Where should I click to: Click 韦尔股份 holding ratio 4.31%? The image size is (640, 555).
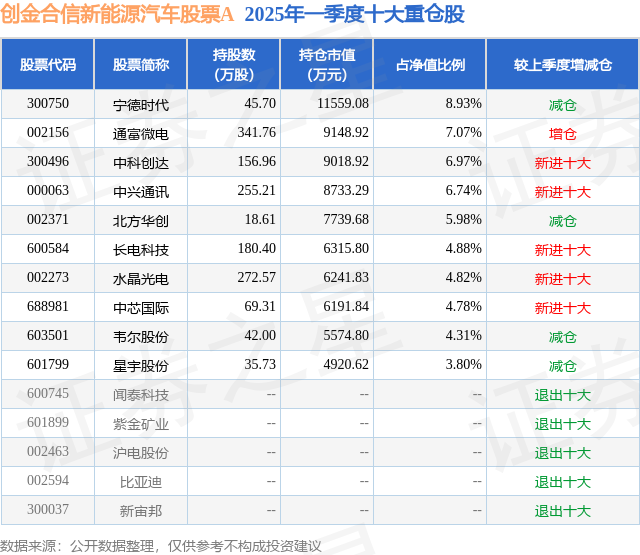click(x=463, y=335)
